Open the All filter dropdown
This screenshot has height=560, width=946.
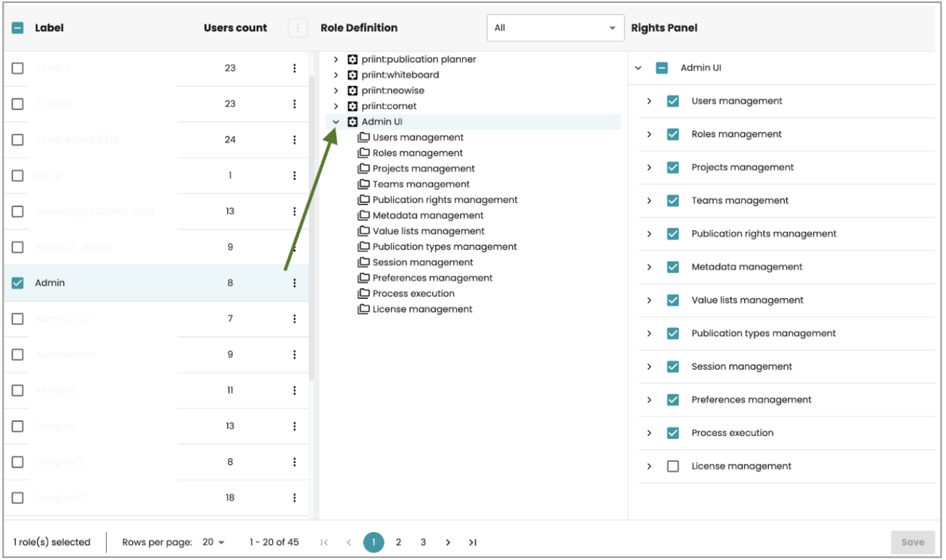tap(555, 28)
